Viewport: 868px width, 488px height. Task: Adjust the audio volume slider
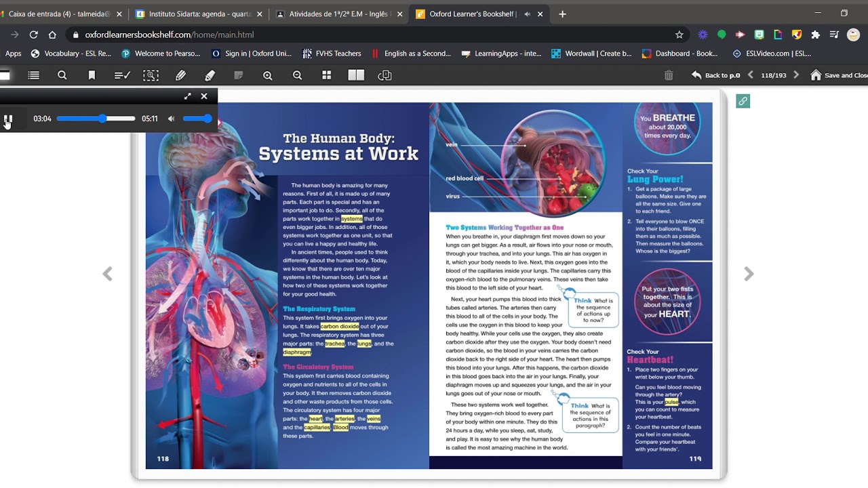coord(197,119)
